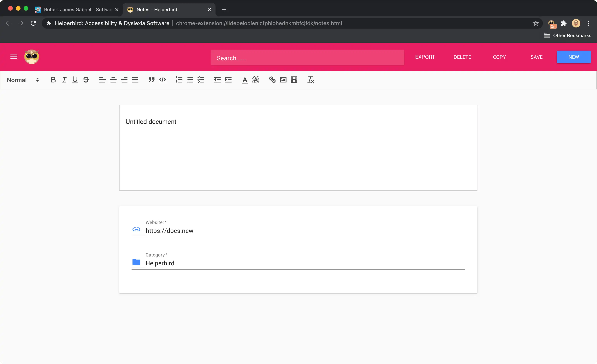
Task: Create a numbered list
Action: 179,80
